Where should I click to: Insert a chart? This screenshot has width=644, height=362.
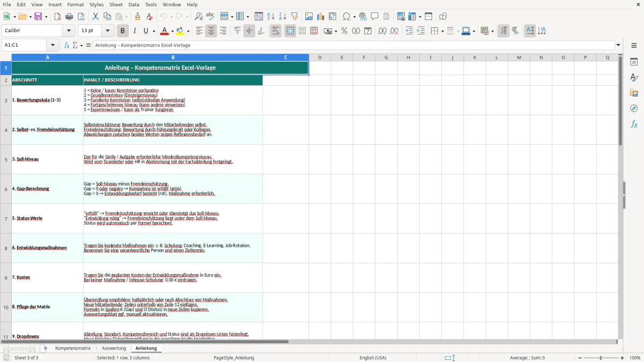[x=321, y=17]
